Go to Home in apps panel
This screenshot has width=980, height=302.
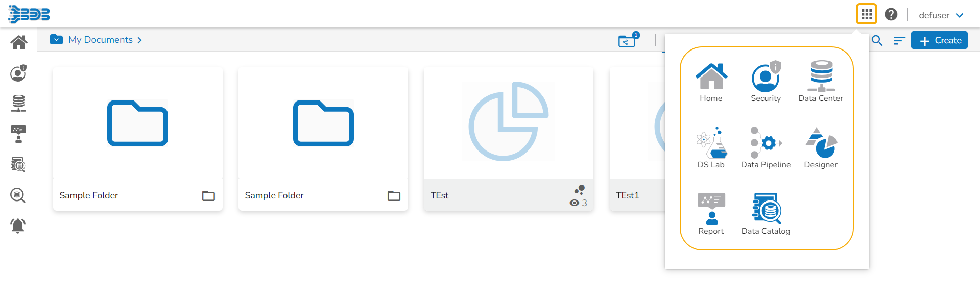pyautogui.click(x=711, y=82)
